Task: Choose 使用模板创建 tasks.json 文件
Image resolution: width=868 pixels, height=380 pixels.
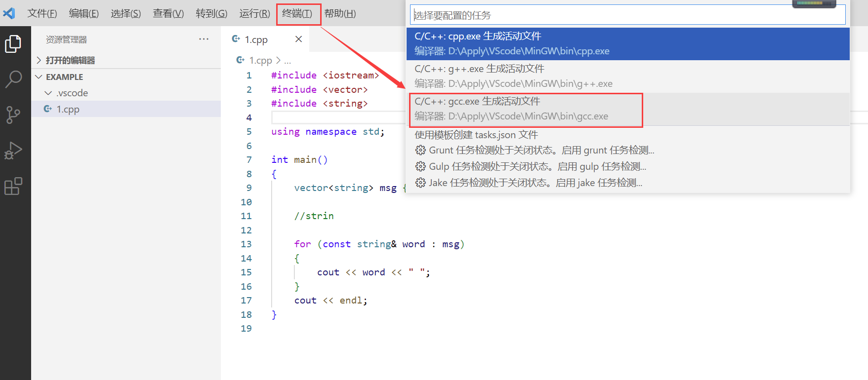Action: coord(628,135)
